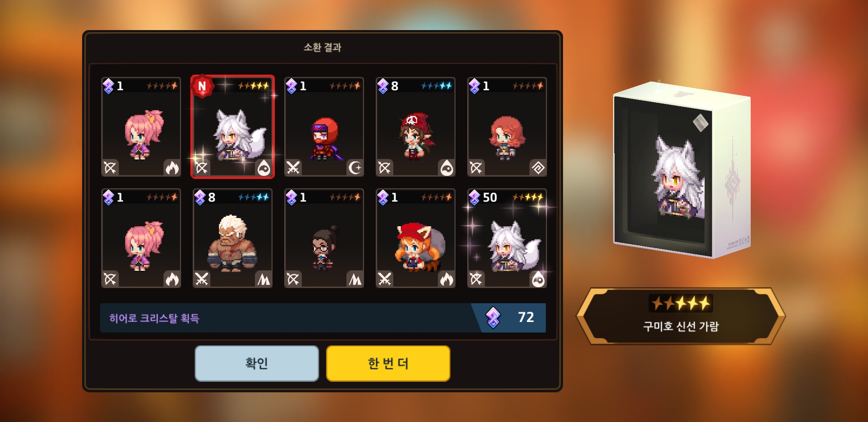Viewport: 868px width, 422px height.
Task: Click the water drop element icon on pirate card
Action: tap(447, 168)
